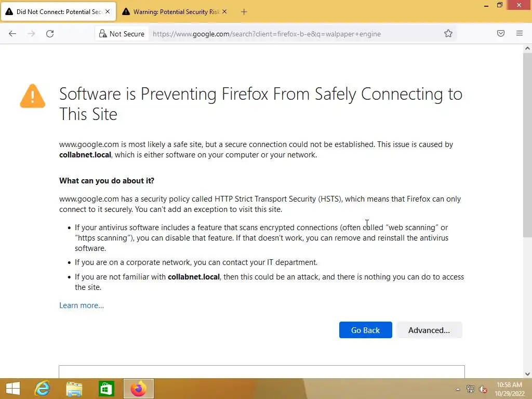This screenshot has width=532, height=399.
Task: Bookmark this page with the star
Action: point(448,33)
